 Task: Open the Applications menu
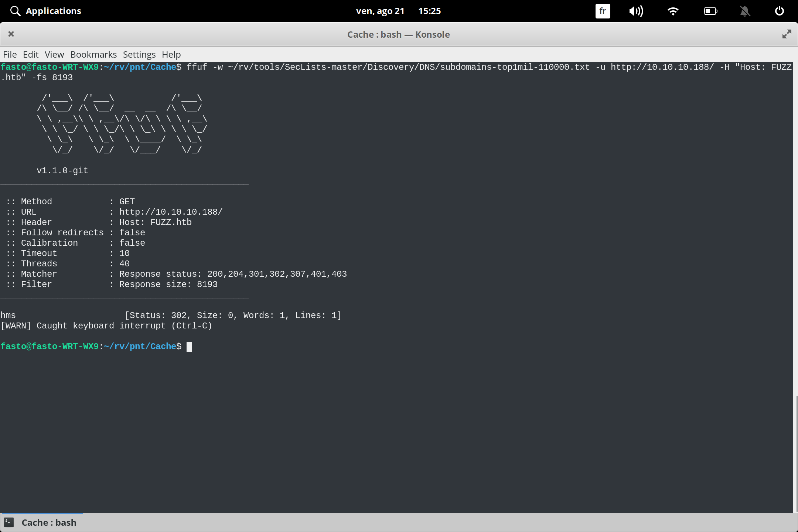[54, 11]
